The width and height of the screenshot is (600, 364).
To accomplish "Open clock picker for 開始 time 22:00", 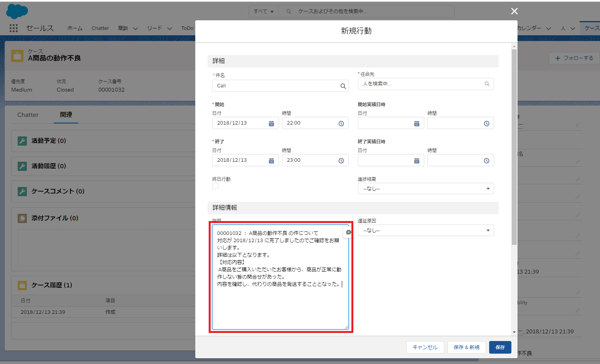I will tap(341, 123).
